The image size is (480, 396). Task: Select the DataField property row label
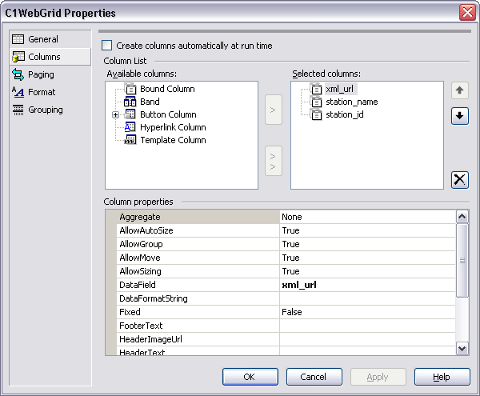tap(137, 285)
